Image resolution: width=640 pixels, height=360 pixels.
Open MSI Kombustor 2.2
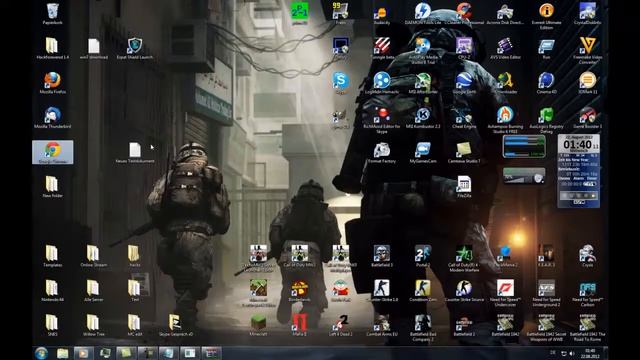point(423,118)
